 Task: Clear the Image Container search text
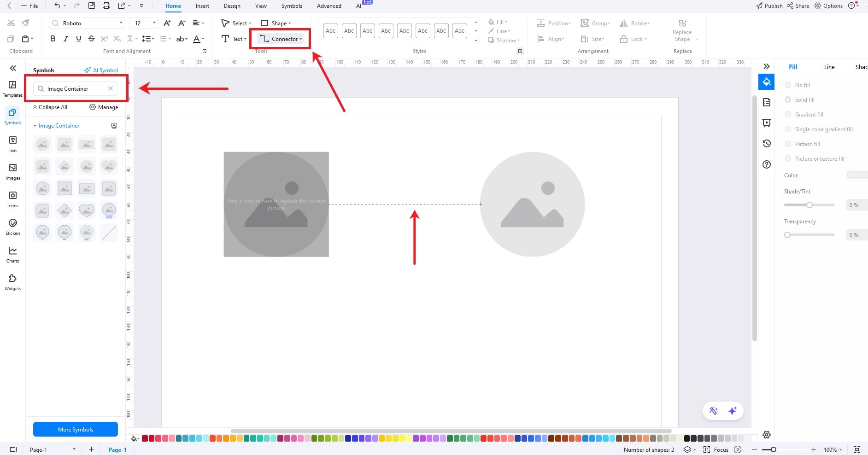tap(111, 88)
